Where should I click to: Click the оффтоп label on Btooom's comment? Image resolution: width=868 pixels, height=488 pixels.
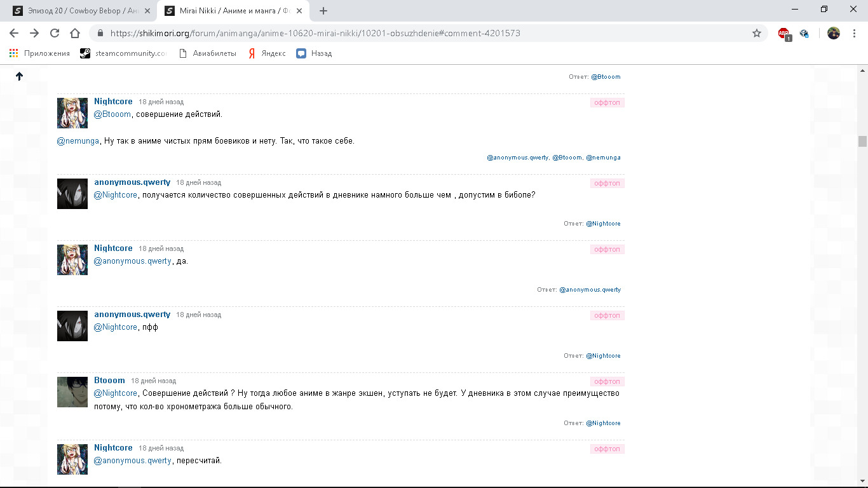[x=607, y=381]
